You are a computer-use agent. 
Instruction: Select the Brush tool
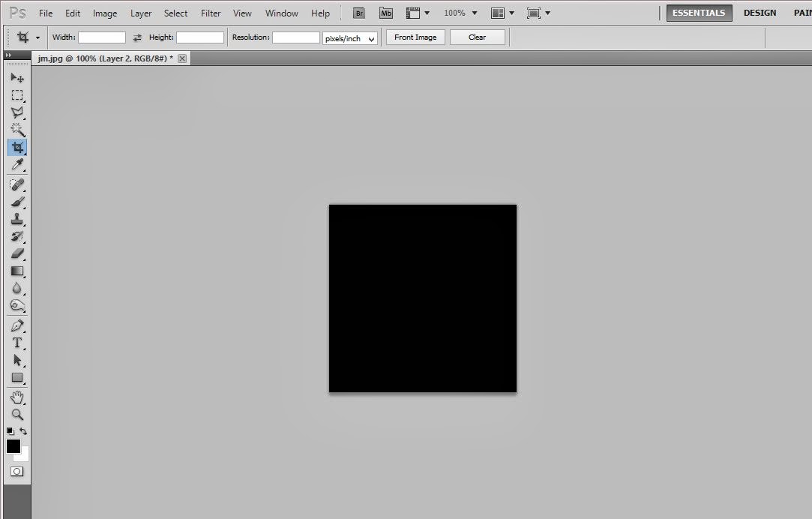pos(17,202)
